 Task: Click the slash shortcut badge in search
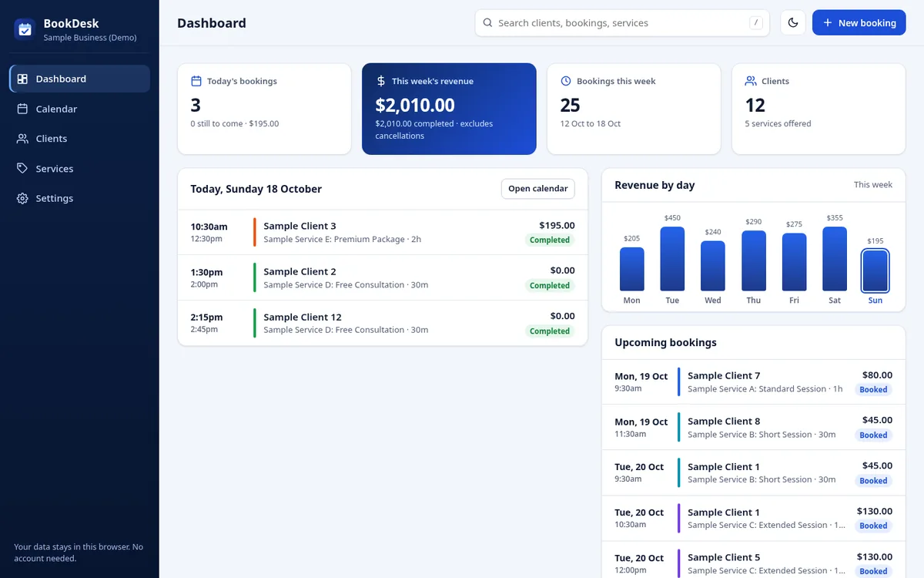(756, 23)
